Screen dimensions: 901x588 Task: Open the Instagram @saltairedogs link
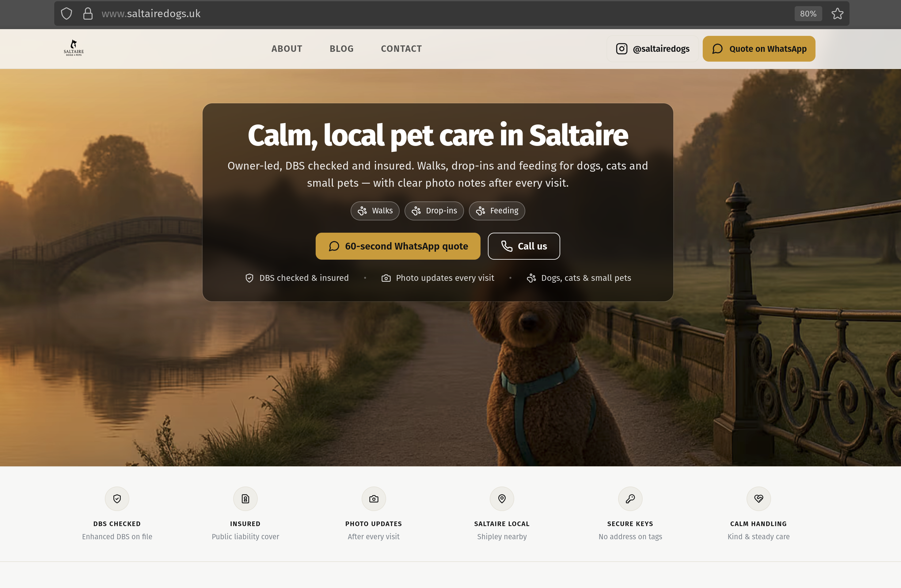pyautogui.click(x=653, y=49)
